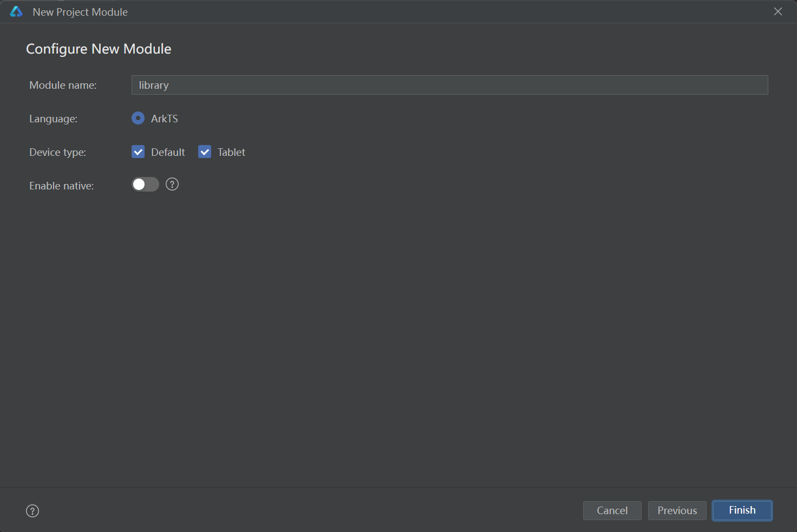Uncheck the Default device type checkbox
The image size is (797, 532).
(x=138, y=152)
